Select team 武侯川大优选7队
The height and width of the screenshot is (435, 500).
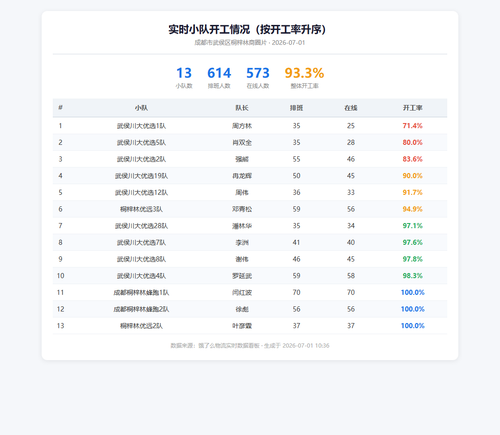point(141,242)
